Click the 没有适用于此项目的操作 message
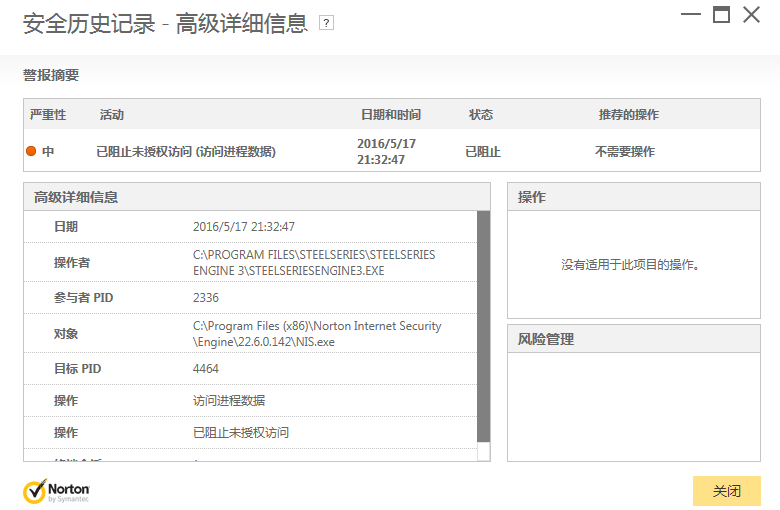 click(630, 265)
